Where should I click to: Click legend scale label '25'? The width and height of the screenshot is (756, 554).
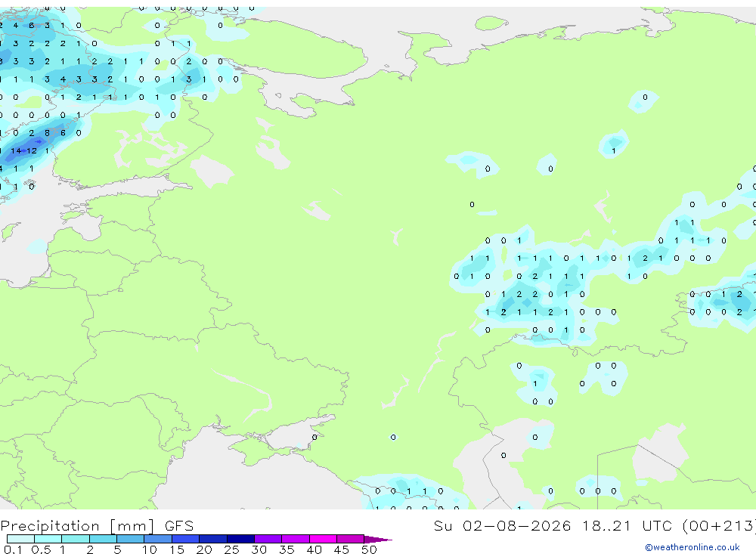pyautogui.click(x=231, y=549)
